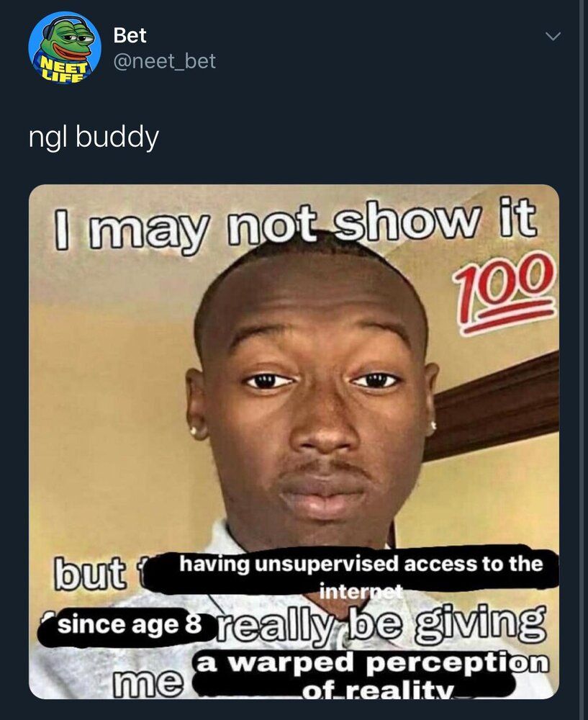588x720 pixels.
Task: Click the word internet on black label
Action: tap(361, 591)
